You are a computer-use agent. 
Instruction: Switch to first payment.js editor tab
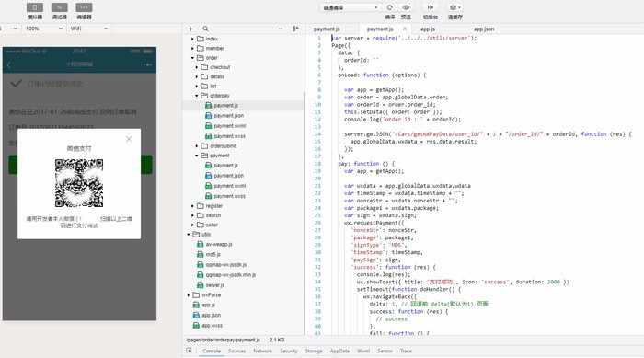[x=327, y=29]
